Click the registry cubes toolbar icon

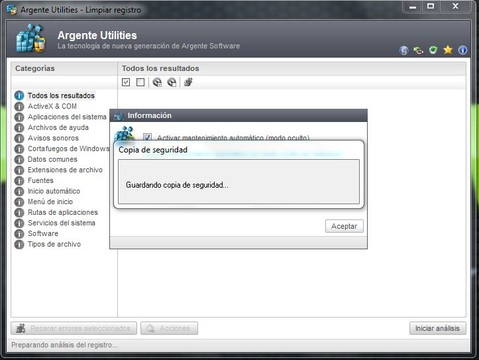pos(188,82)
